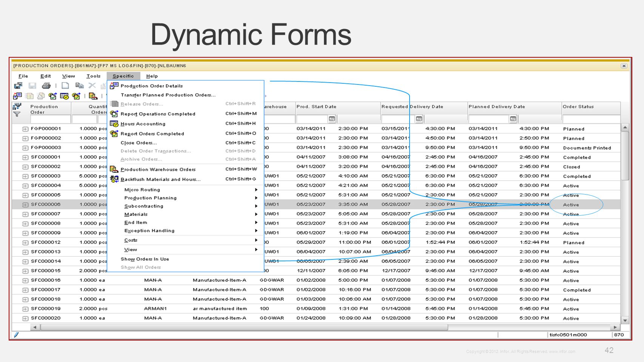Click vertical scrollbar up arrow

pyautogui.click(x=625, y=127)
